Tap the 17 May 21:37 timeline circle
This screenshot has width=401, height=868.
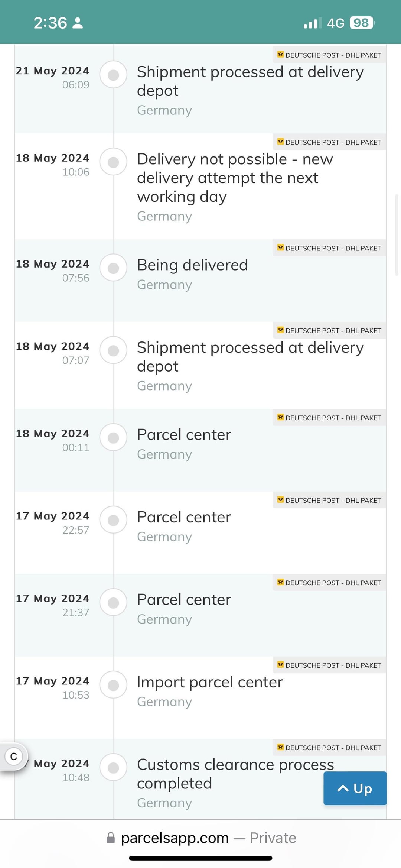pyautogui.click(x=113, y=603)
